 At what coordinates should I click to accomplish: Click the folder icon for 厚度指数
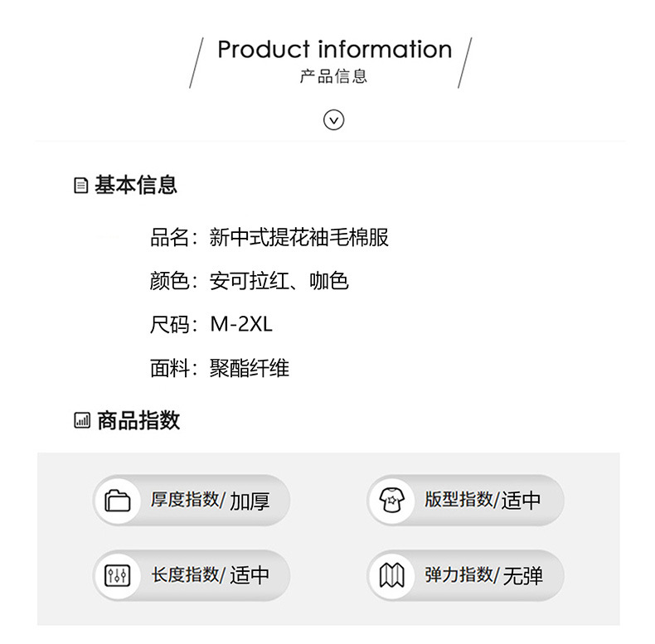coord(118,501)
